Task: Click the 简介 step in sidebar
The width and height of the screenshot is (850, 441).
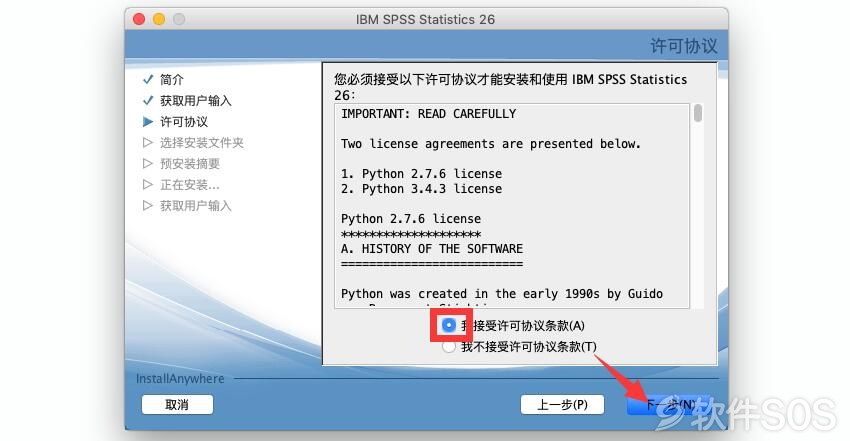Action: tap(172, 80)
